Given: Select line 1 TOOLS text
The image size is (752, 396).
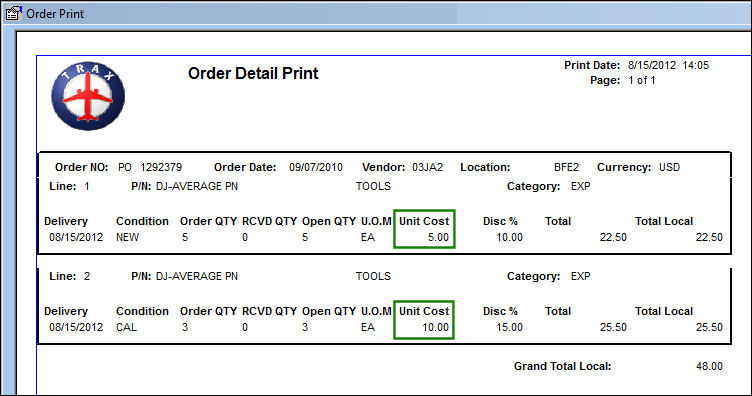Looking at the screenshot, I should point(373,186).
